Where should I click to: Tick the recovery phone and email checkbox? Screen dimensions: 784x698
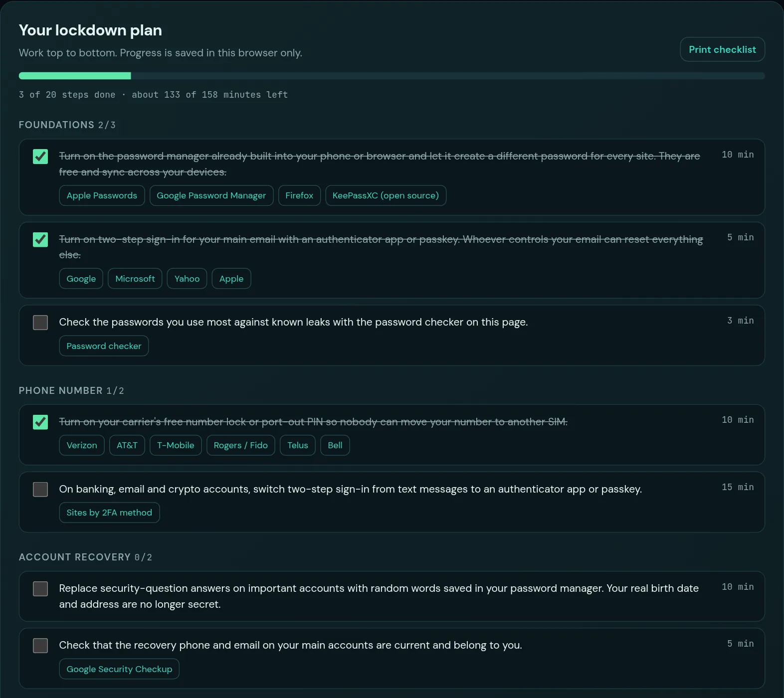(40, 646)
